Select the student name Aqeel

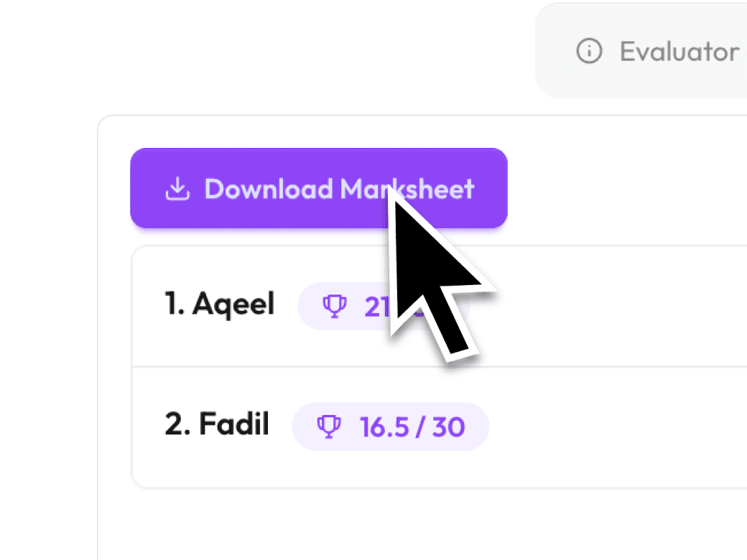233,304
